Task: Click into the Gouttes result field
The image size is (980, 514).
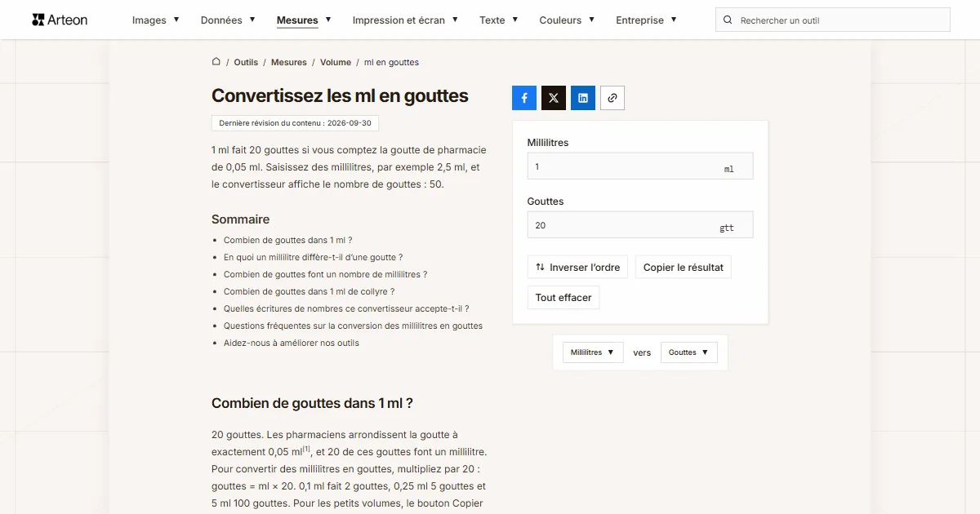Action: coord(640,225)
